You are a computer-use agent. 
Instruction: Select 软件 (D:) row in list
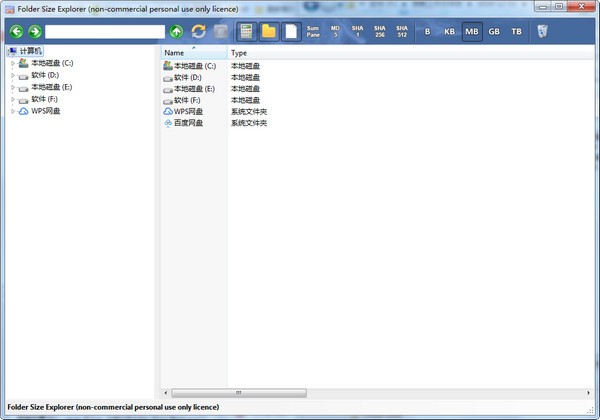tap(188, 78)
